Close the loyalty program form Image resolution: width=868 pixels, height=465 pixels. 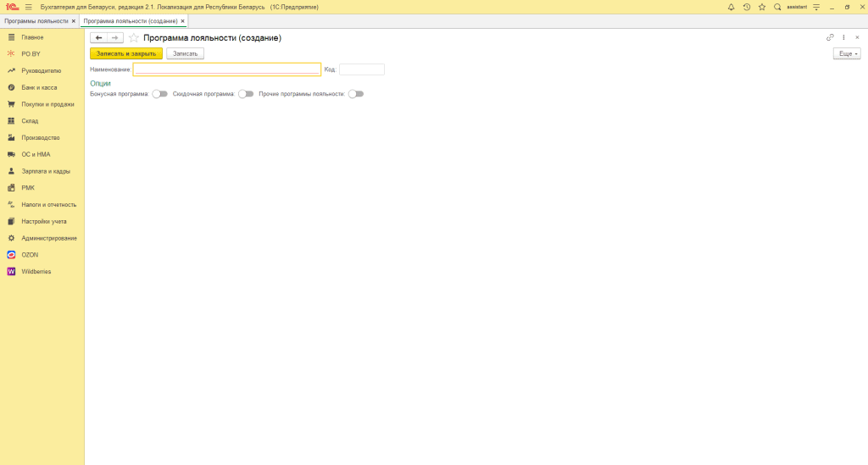click(857, 37)
